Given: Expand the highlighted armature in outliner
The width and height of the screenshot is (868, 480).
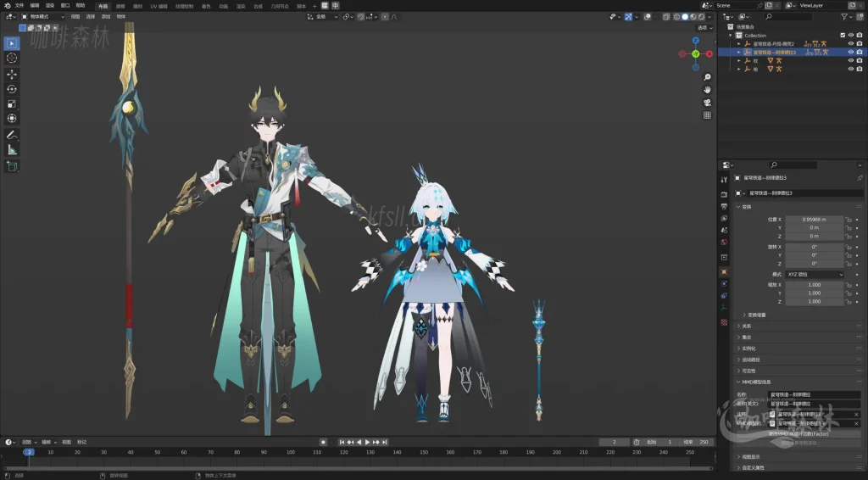Looking at the screenshot, I should (738, 52).
